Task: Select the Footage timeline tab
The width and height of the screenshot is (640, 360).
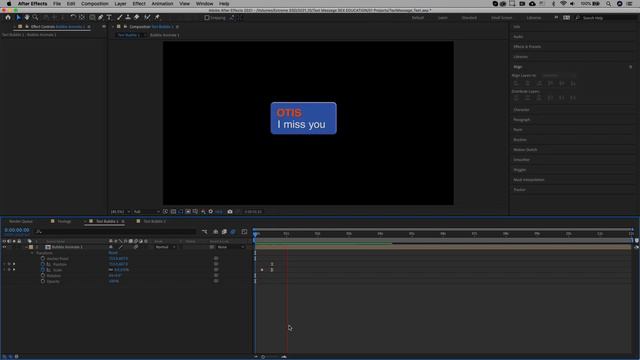Action: pyautogui.click(x=64, y=222)
